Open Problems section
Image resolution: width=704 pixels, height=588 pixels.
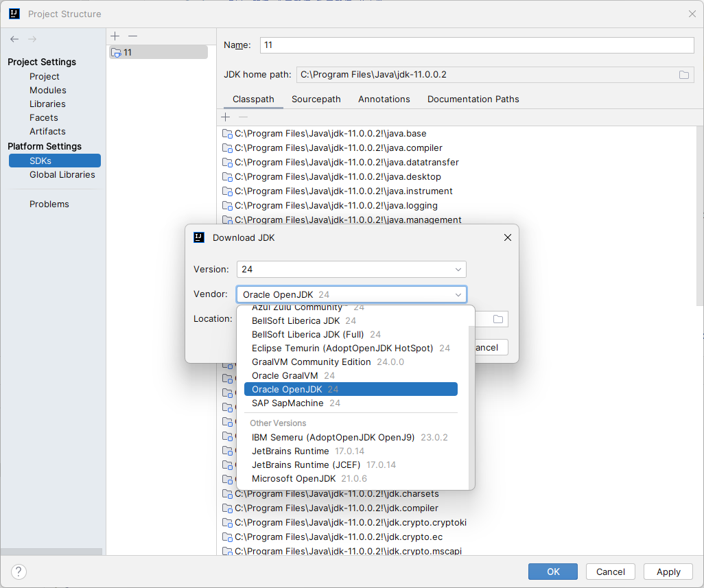(x=49, y=204)
